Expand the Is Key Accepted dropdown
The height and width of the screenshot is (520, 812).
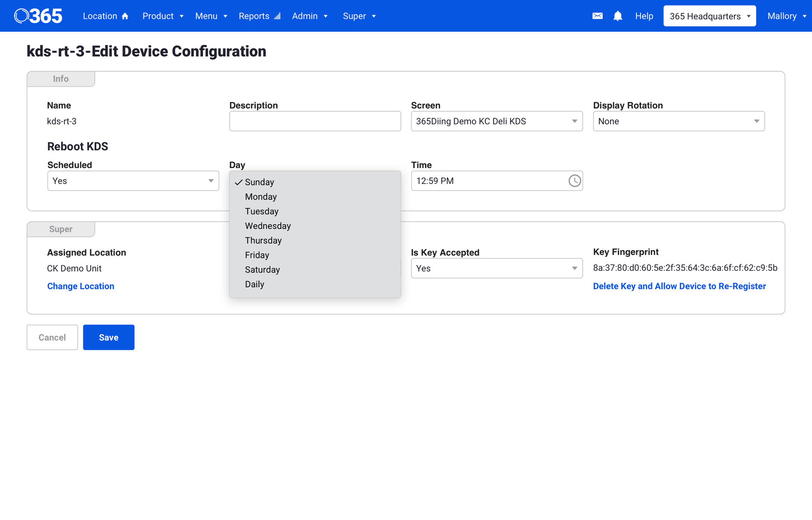(496, 269)
